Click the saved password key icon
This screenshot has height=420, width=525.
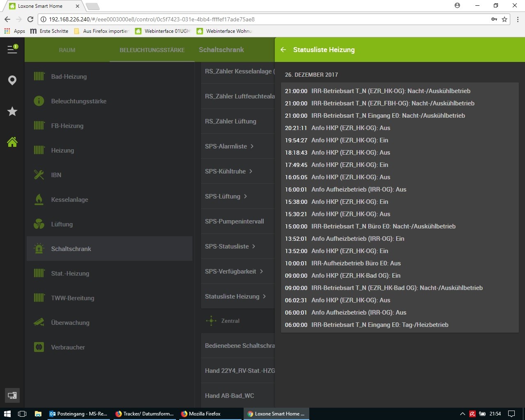point(494,19)
